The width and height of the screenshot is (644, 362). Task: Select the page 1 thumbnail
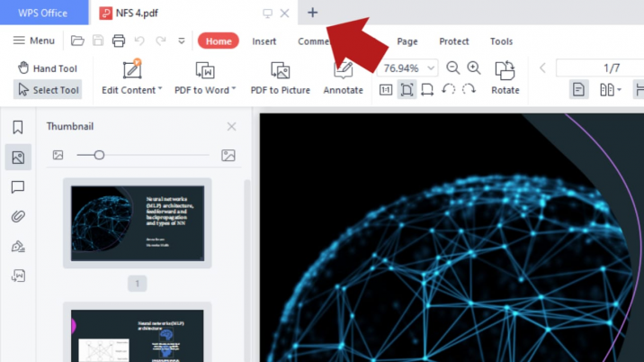pyautogui.click(x=138, y=223)
